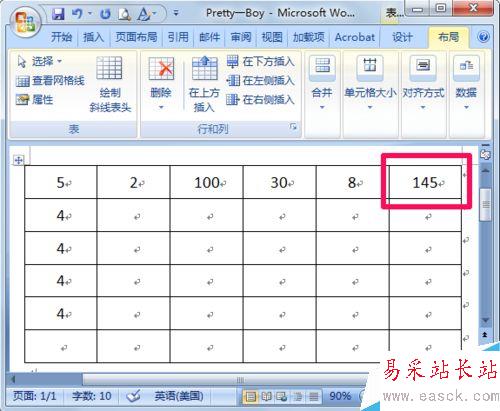Redo the last action
Image resolution: width=500 pixels, height=411 pixels.
tap(105, 14)
